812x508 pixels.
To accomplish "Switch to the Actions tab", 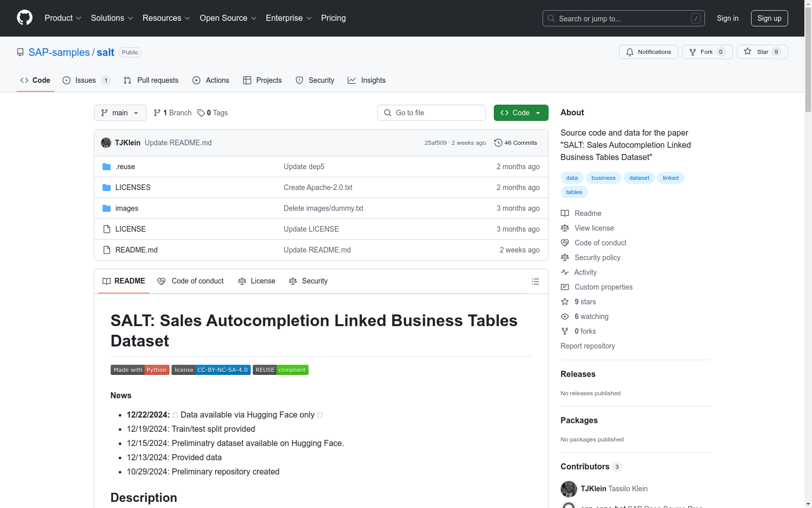I will (x=211, y=80).
